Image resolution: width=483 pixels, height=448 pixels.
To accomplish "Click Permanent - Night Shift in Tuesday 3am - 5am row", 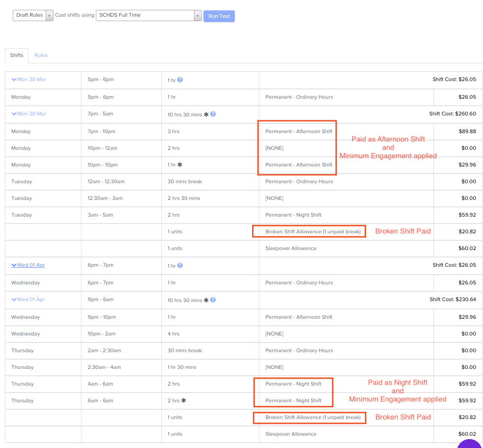I will pos(293,215).
